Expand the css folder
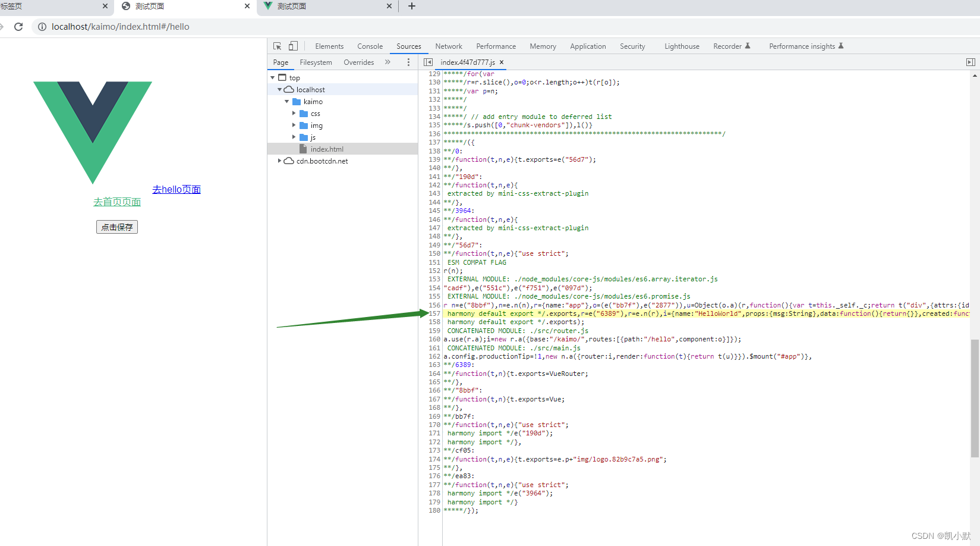980x546 pixels. coord(294,114)
